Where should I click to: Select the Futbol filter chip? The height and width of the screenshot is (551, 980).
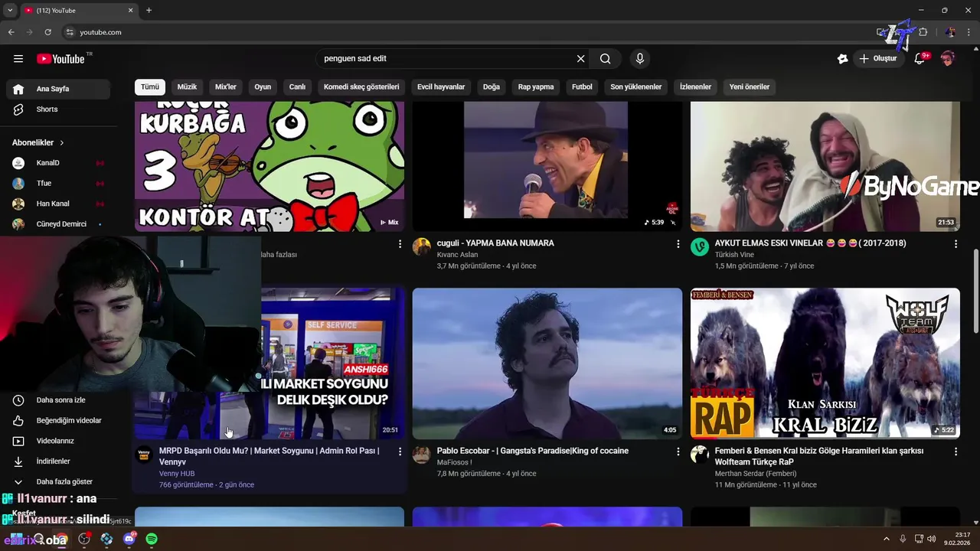coord(582,86)
